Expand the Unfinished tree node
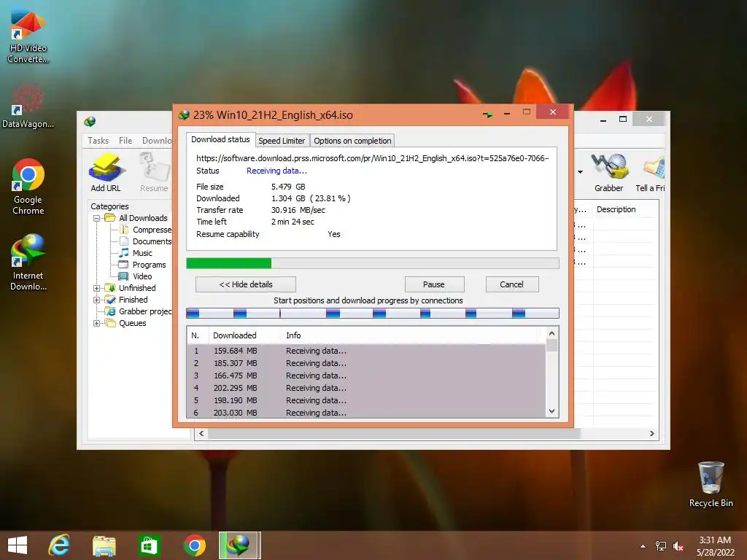The width and height of the screenshot is (747, 560). click(x=97, y=288)
